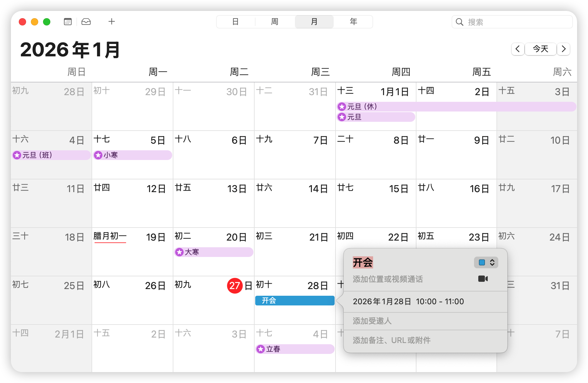Switch to the 日 day view
The height and width of the screenshot is (383, 588).
point(236,22)
